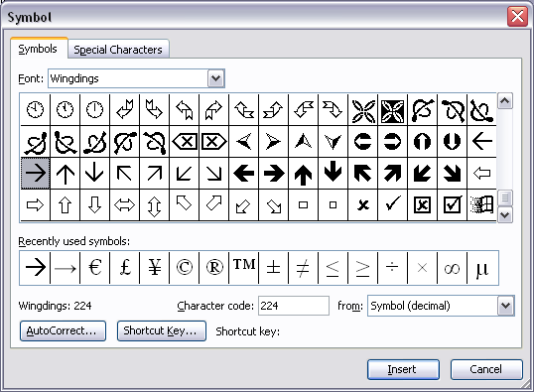Pick the outlined up arrow symbol

tap(66, 205)
